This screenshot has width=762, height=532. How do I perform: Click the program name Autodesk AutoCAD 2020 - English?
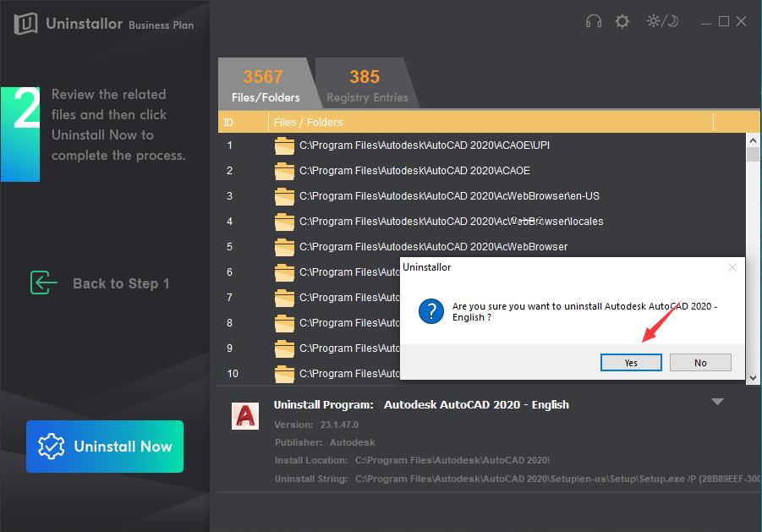476,404
